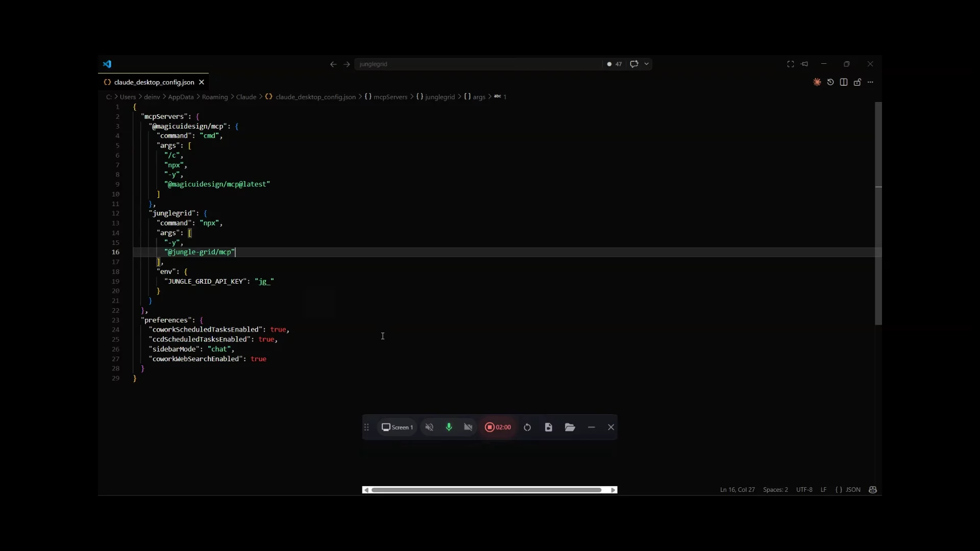Click line number 12 in the gutter
Viewport: 980px width, 551px height.
(x=115, y=213)
